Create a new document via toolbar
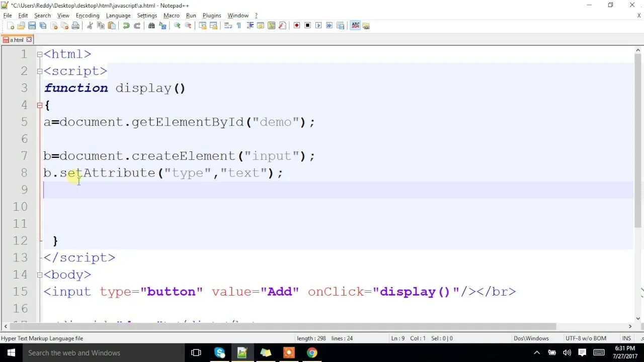The image size is (644, 362). (10, 26)
